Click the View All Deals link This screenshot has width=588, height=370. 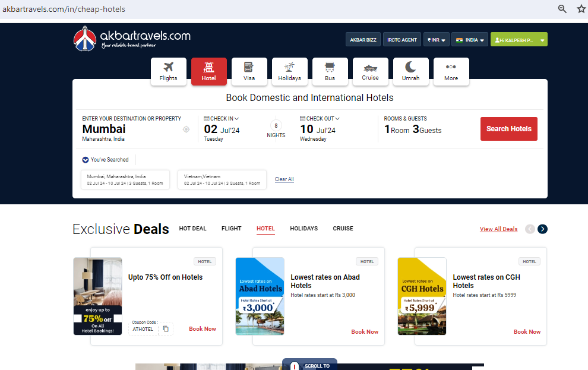click(x=499, y=229)
